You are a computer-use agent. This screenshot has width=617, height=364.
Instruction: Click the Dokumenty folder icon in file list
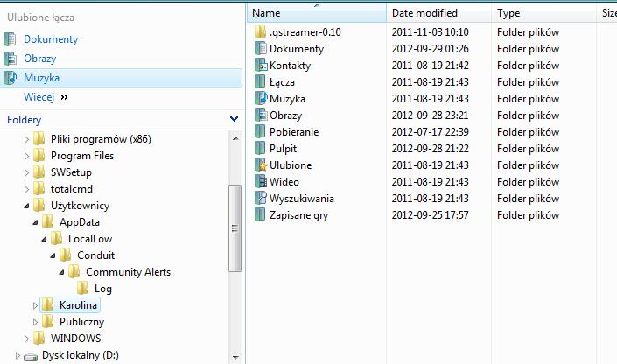(x=260, y=49)
